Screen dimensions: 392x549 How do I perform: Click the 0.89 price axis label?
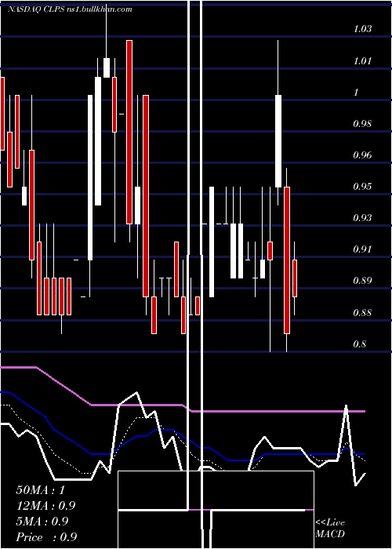point(362,281)
